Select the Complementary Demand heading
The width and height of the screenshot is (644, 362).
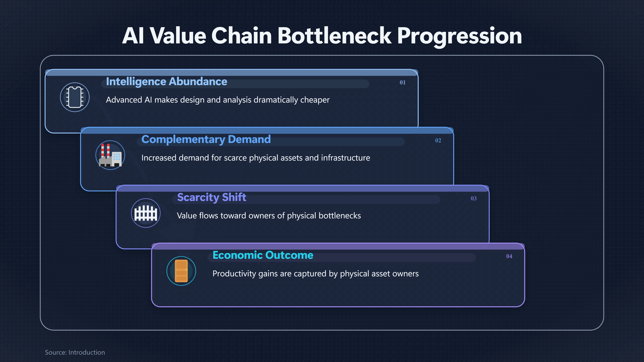(206, 139)
